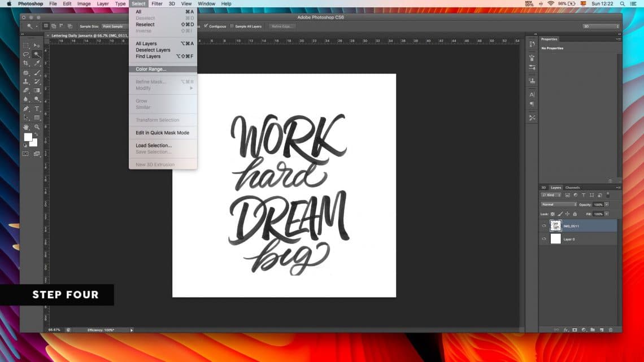
Task: Open the Filter menu
Action: 157,4
